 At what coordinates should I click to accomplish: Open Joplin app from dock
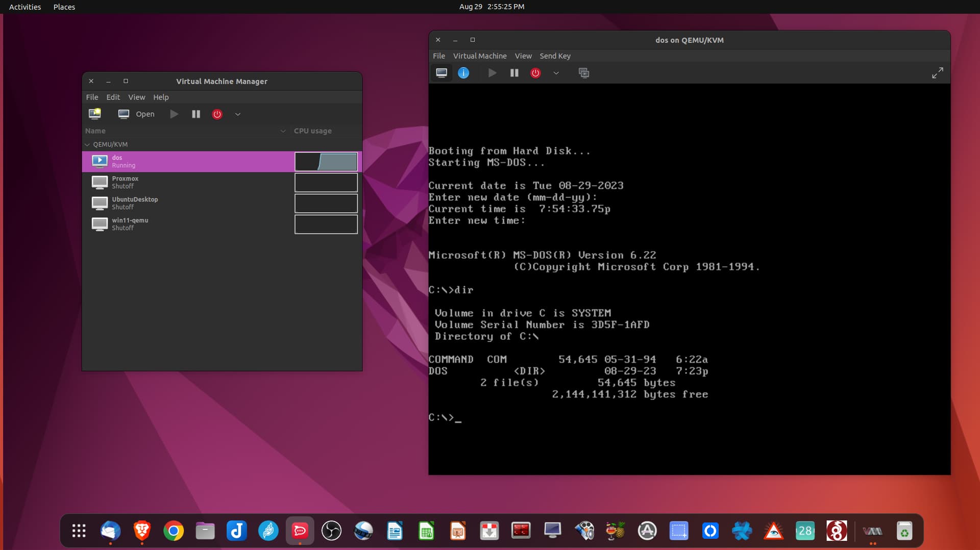pyautogui.click(x=237, y=531)
